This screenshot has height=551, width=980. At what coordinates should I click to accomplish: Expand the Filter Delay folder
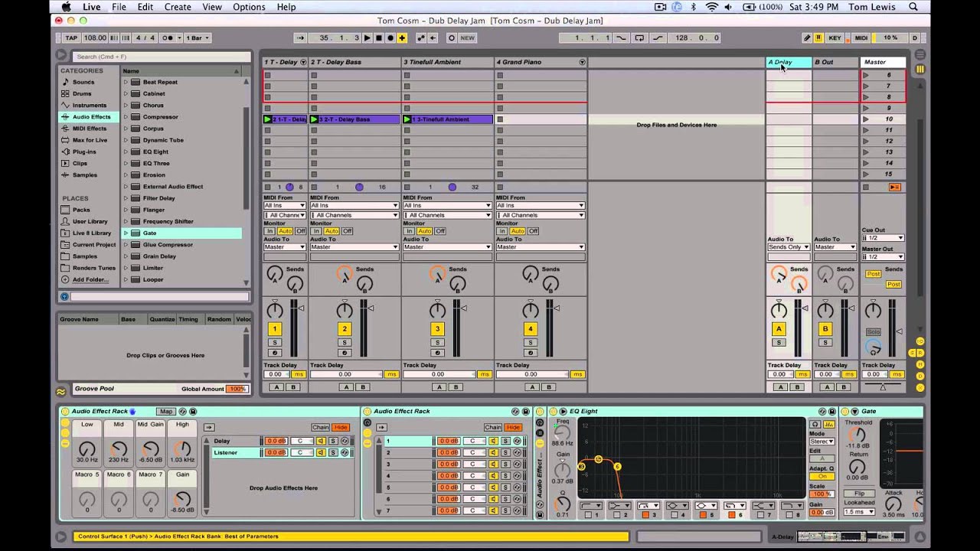[x=126, y=198]
